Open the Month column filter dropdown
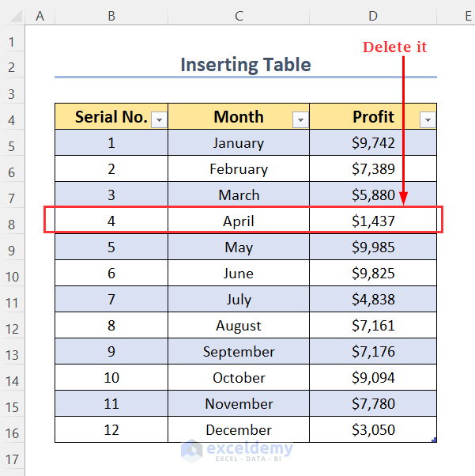The image size is (475, 476). click(x=300, y=120)
